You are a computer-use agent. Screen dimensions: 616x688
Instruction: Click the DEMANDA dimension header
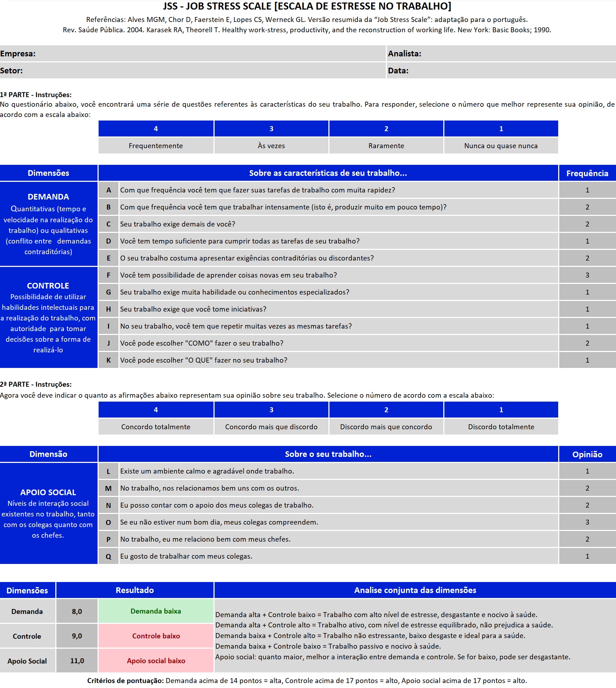pos(48,197)
